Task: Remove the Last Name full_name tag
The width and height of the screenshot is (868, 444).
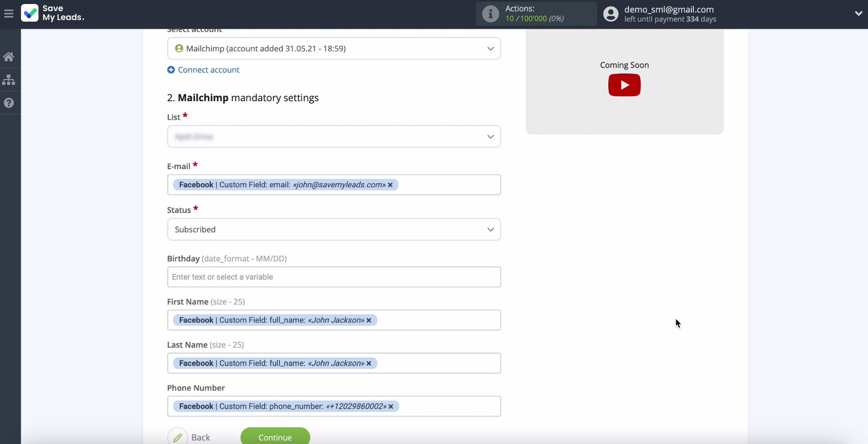Action: point(369,363)
